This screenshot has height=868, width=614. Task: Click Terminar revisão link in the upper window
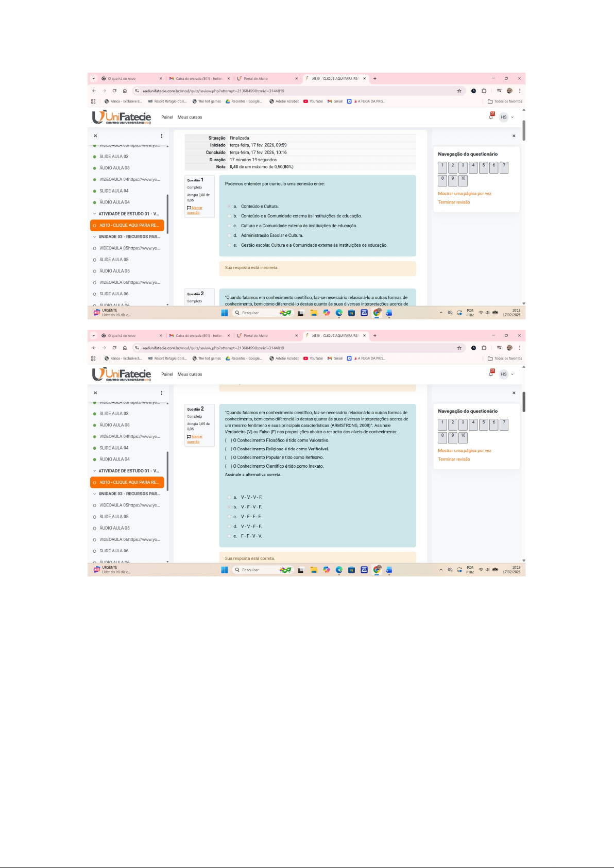coord(454,202)
